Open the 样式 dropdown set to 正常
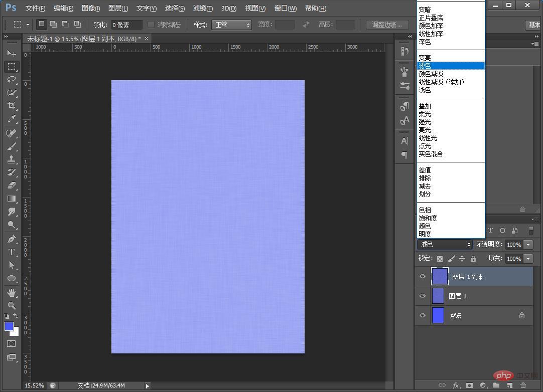Viewport: 543px width, 392px height. 231,25
